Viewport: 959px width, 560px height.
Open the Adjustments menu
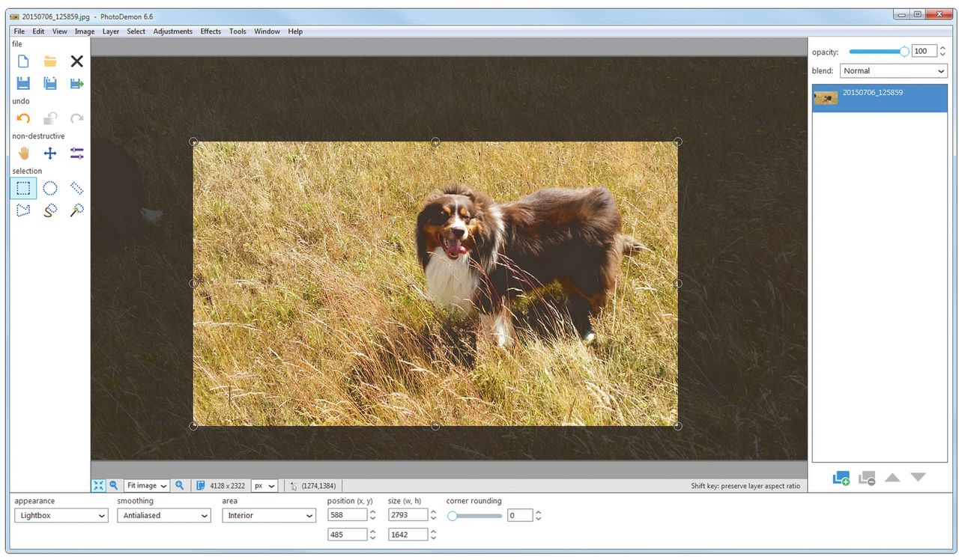click(x=173, y=31)
